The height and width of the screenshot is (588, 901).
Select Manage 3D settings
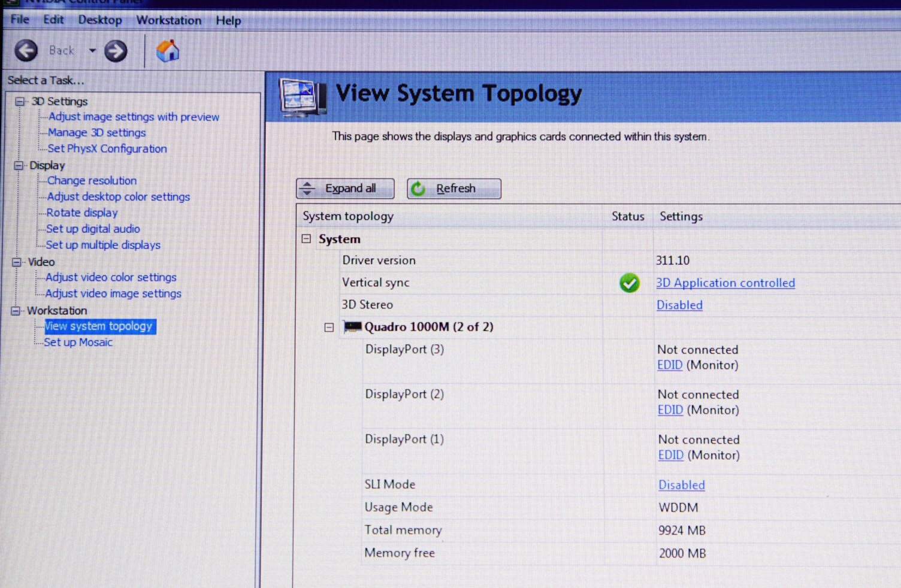(x=96, y=132)
